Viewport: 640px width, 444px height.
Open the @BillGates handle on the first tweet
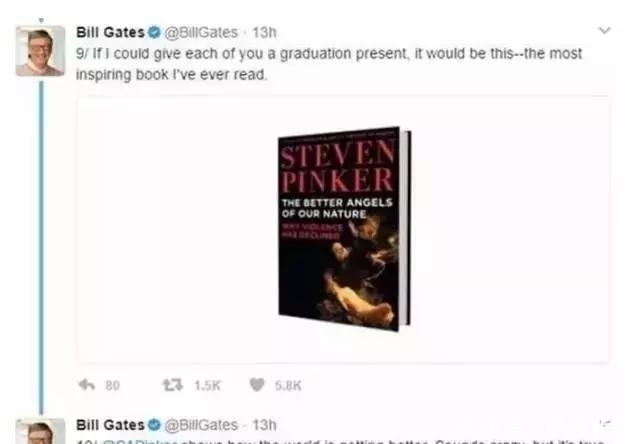coord(201,32)
